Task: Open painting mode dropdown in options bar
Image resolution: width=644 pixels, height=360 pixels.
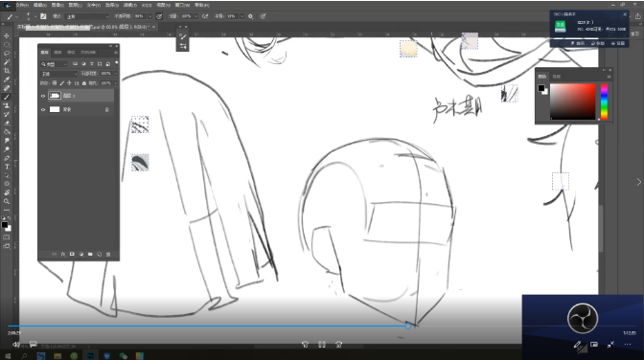Action: click(87, 16)
